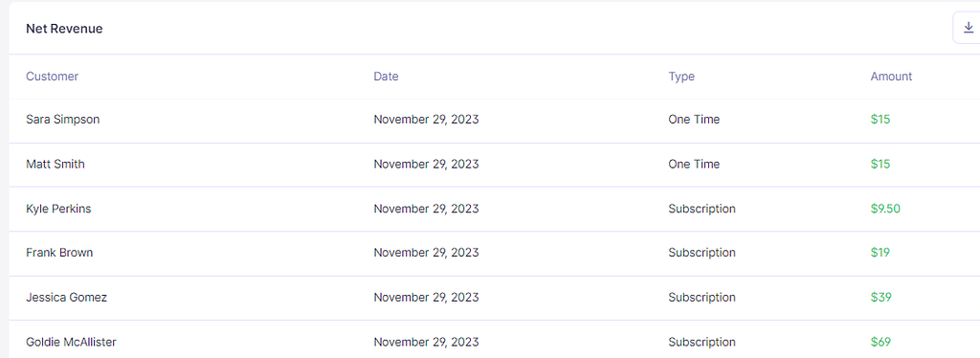Click the Date column header
Viewport: 980px width, 358px height.
[386, 77]
